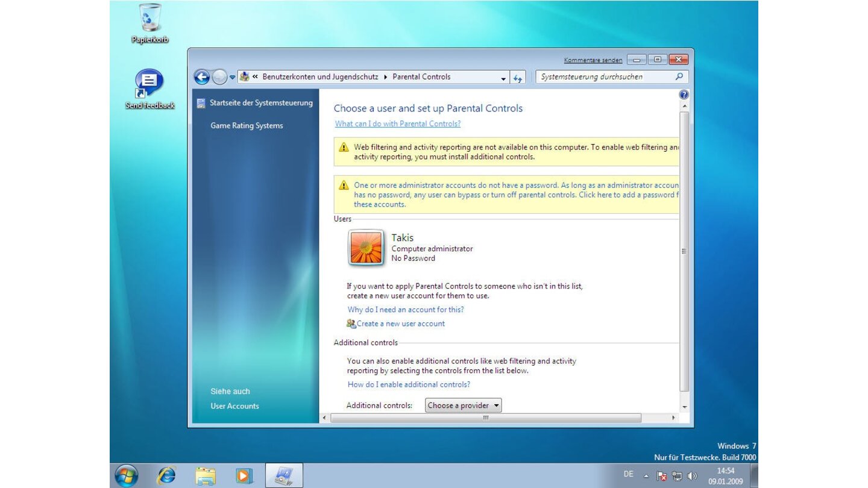868x488 pixels.
Task: Open the Choose a provider dropdown
Action: point(463,405)
